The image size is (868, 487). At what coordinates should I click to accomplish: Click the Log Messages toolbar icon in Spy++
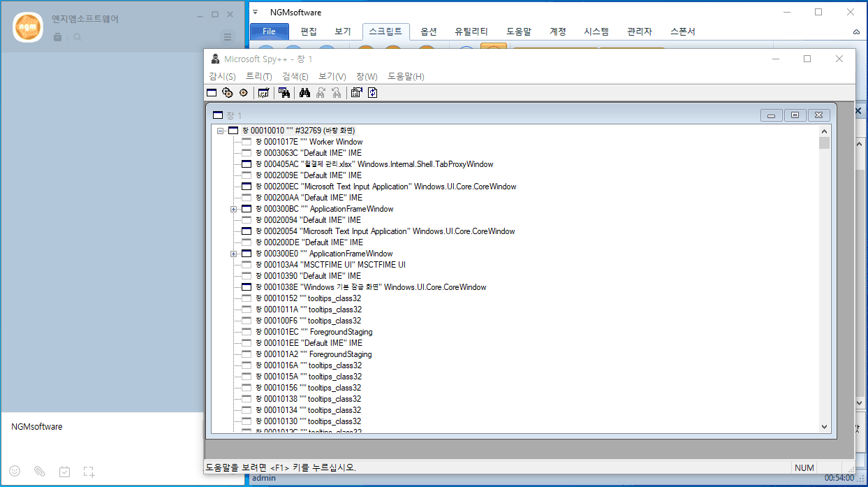click(263, 92)
